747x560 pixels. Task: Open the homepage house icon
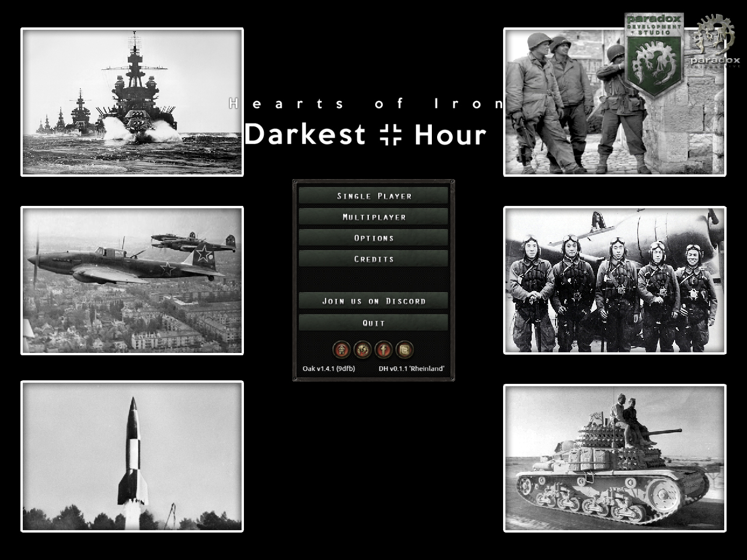[342, 349]
